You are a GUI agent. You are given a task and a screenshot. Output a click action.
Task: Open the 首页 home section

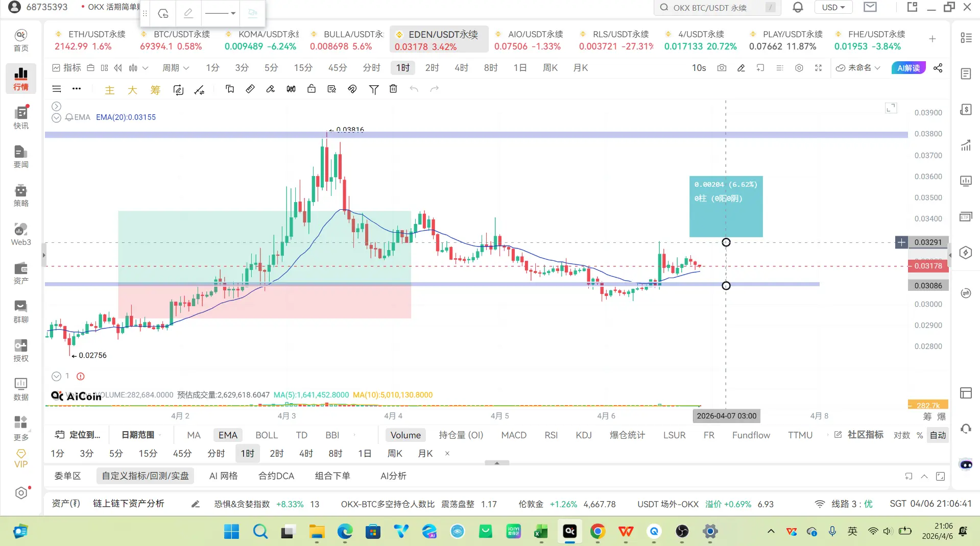[21, 40]
